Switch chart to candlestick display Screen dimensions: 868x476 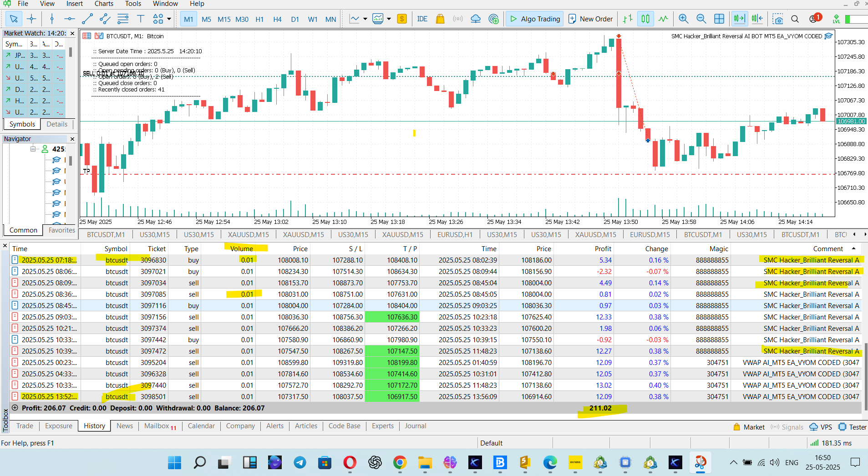(x=645, y=19)
